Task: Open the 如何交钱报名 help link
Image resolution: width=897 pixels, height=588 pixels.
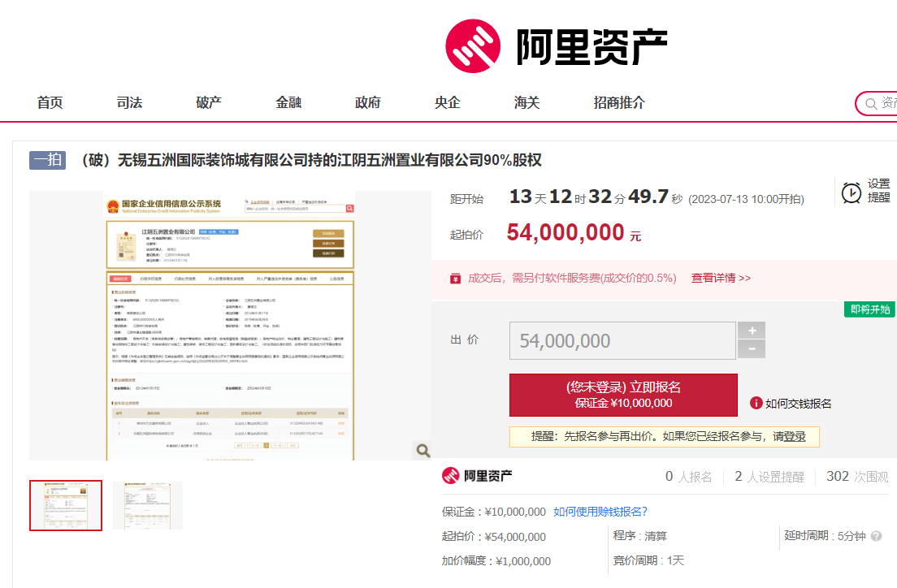Action: click(798, 404)
